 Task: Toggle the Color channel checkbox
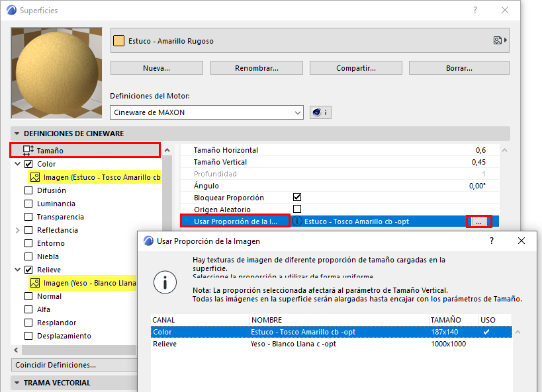point(28,164)
